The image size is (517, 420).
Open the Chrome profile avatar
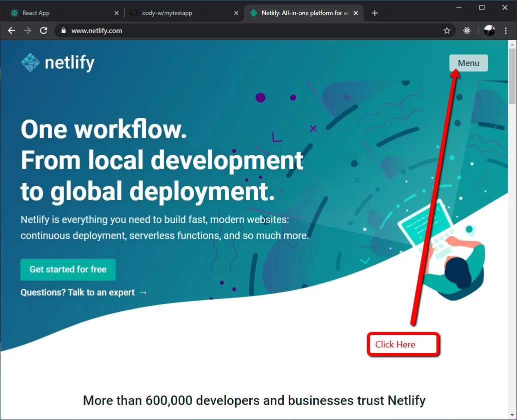(x=489, y=30)
